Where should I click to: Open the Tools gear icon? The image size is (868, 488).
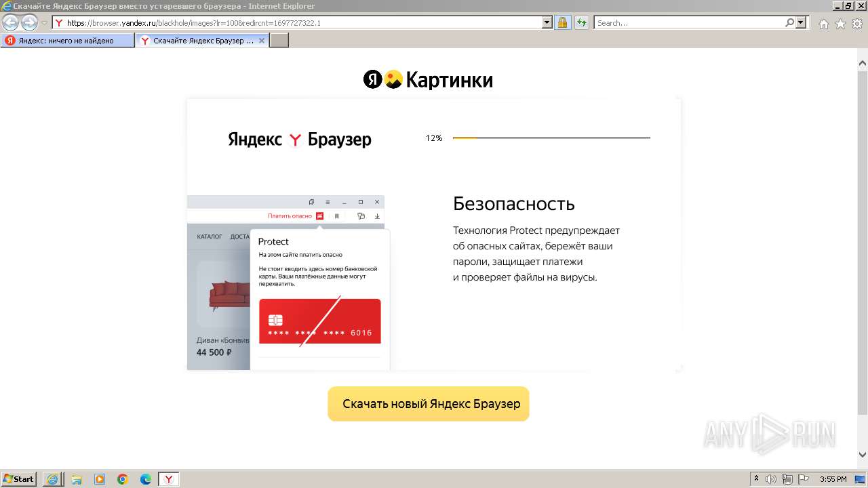click(856, 24)
